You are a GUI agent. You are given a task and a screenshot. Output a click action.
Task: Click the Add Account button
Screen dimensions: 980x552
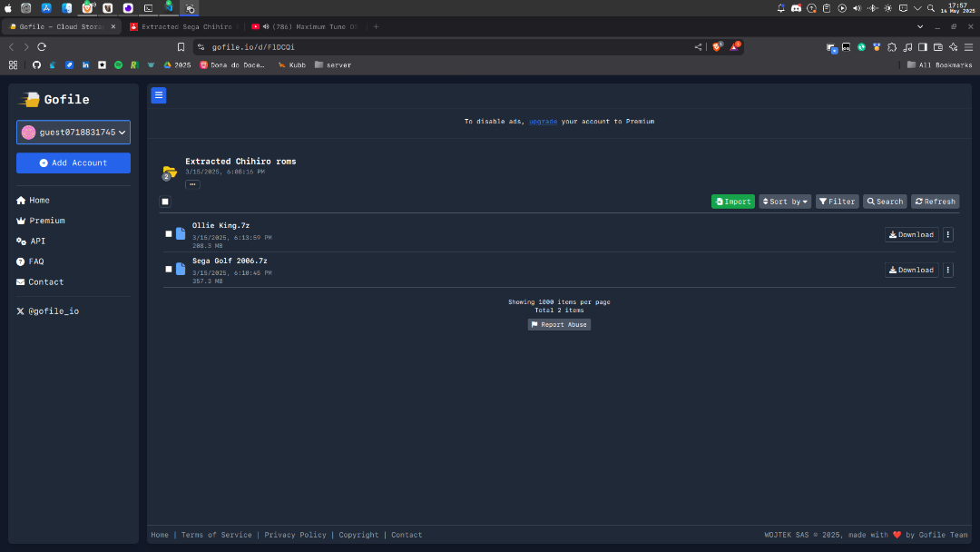pyautogui.click(x=73, y=163)
